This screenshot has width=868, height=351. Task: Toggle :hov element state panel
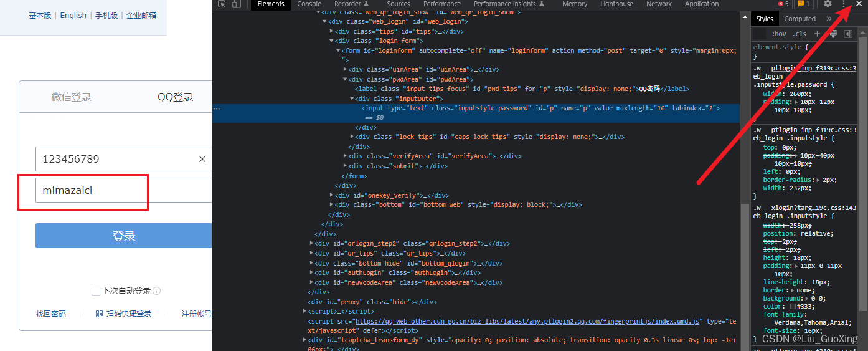pyautogui.click(x=778, y=34)
